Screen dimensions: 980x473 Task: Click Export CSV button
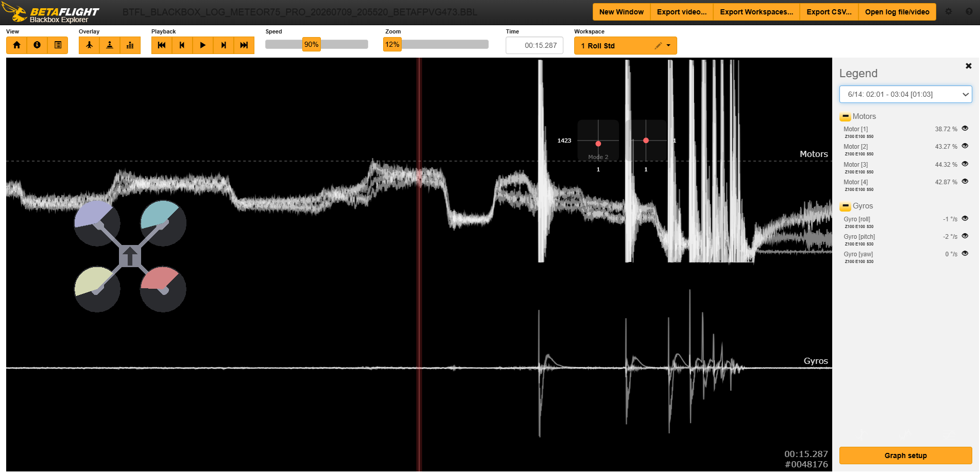click(x=829, y=12)
